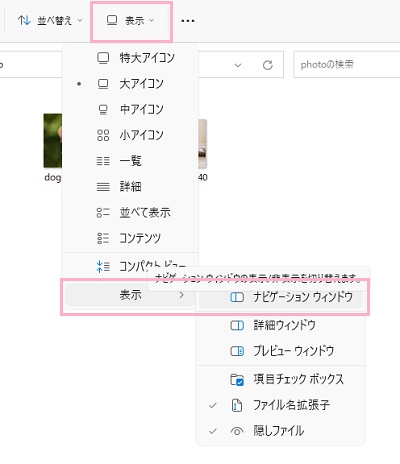Uncheck 隠しファイル hidden files option
This screenshot has height=464, width=400.
click(x=280, y=431)
